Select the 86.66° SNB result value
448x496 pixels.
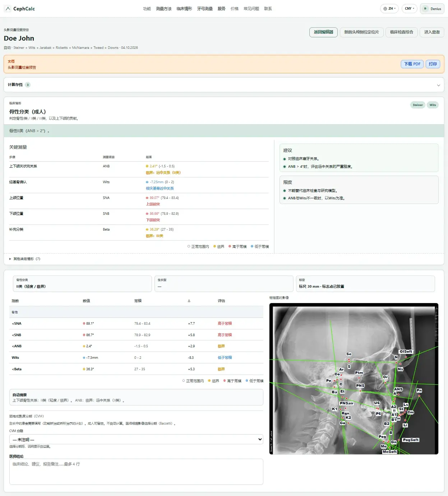tap(154, 214)
